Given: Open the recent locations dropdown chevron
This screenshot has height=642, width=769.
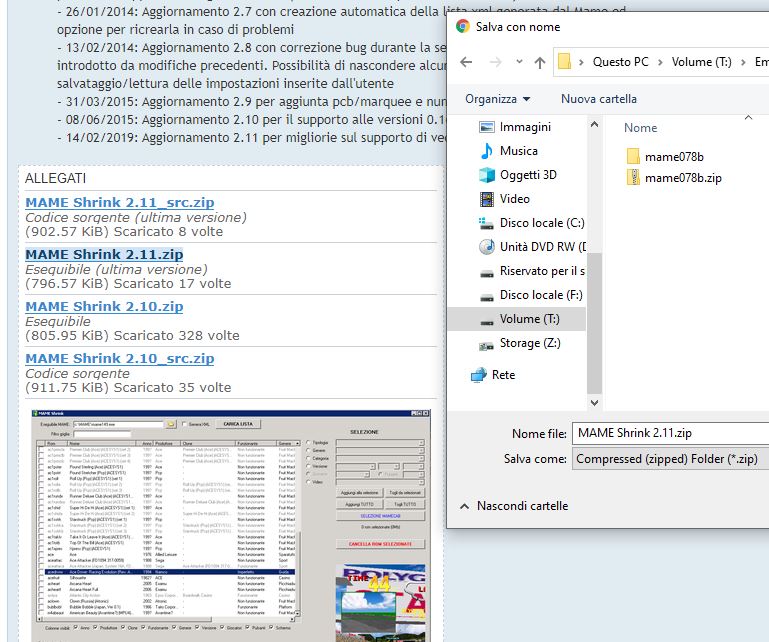Looking at the screenshot, I should [x=519, y=62].
